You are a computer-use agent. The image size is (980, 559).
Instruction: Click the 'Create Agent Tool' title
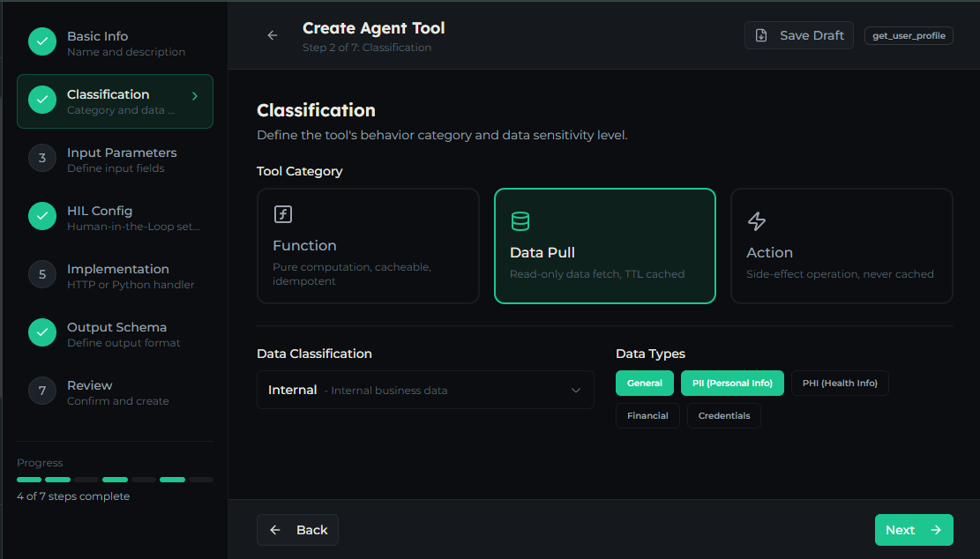point(374,28)
